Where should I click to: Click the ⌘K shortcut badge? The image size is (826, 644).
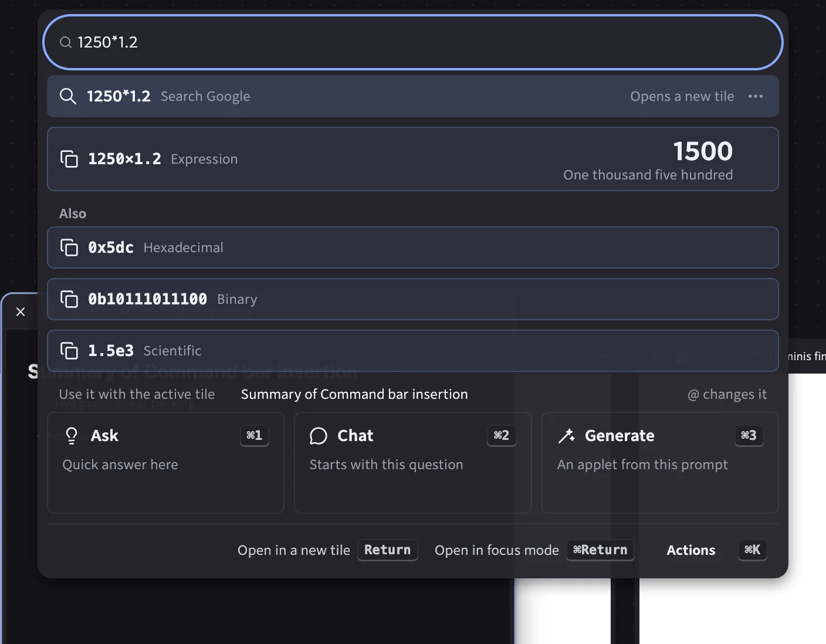pos(752,550)
